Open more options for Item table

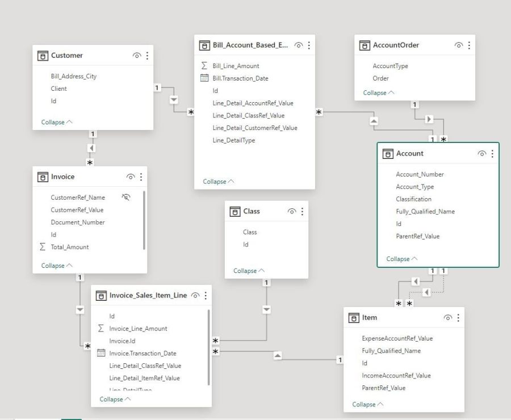pyautogui.click(x=458, y=318)
